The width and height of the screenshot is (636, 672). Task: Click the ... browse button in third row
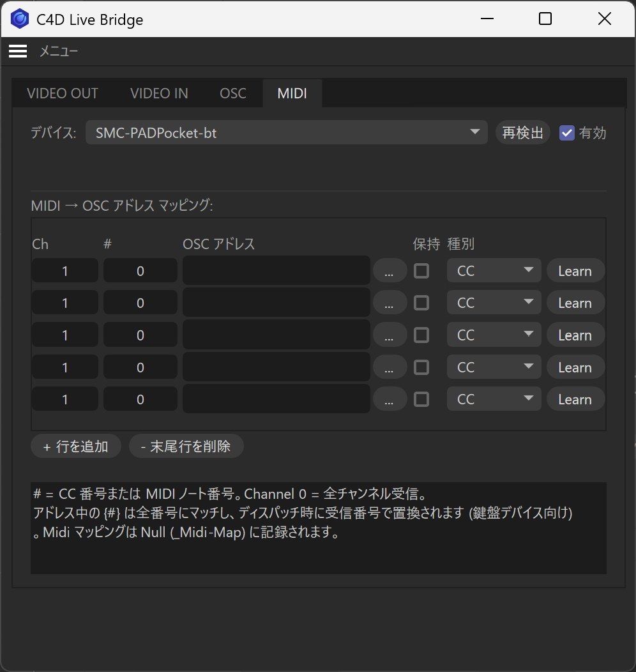pos(390,335)
